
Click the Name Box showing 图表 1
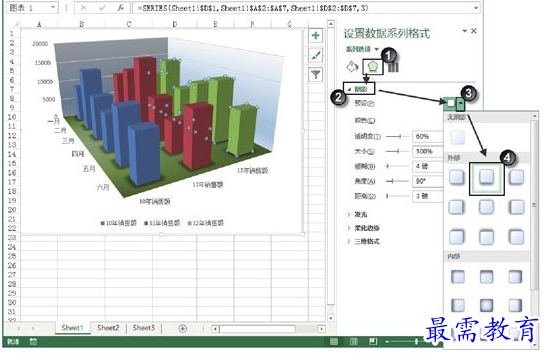click(x=29, y=8)
